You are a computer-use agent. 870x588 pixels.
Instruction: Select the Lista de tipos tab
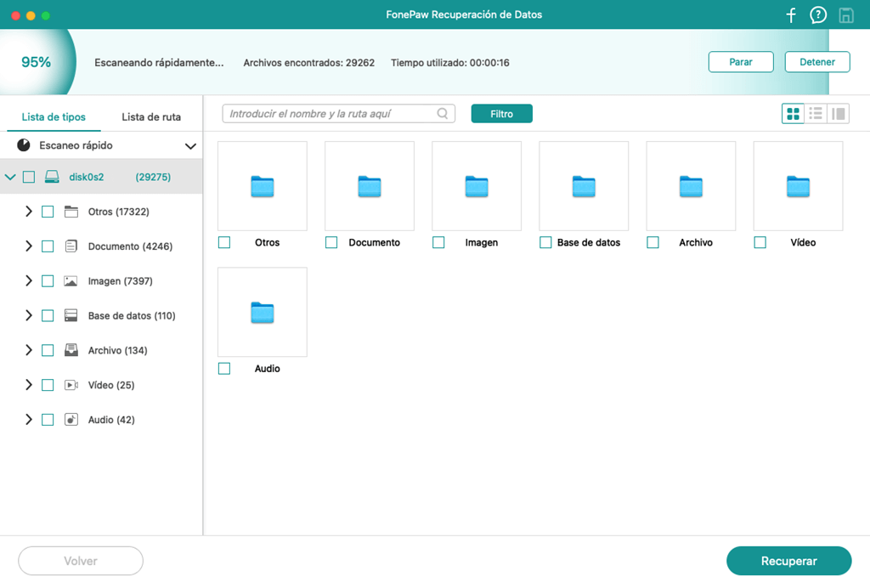(54, 117)
